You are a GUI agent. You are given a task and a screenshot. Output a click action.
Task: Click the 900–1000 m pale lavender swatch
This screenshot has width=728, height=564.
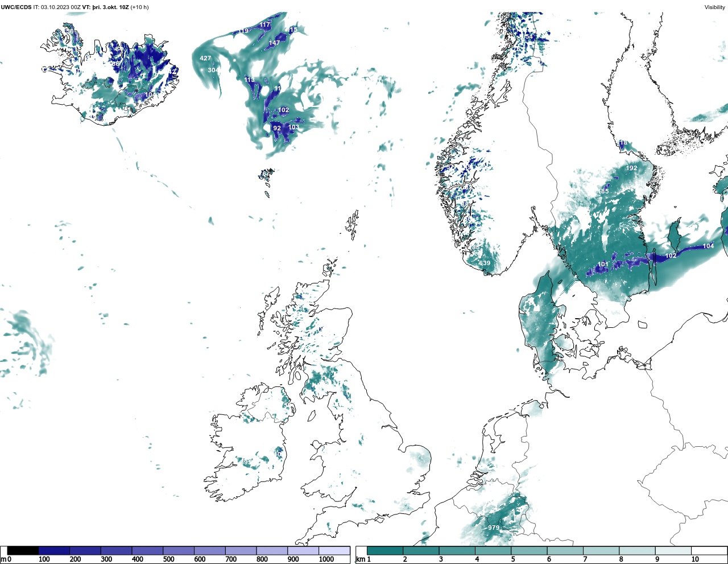303,550
